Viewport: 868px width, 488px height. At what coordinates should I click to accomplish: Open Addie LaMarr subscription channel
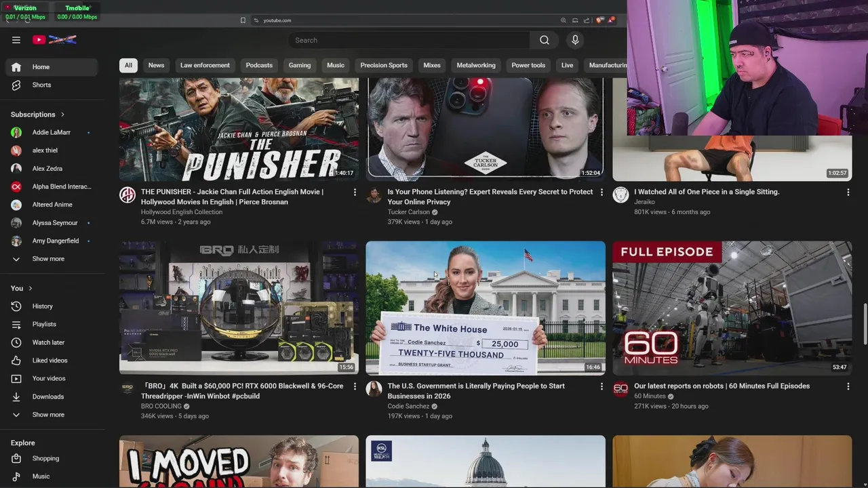click(x=53, y=132)
